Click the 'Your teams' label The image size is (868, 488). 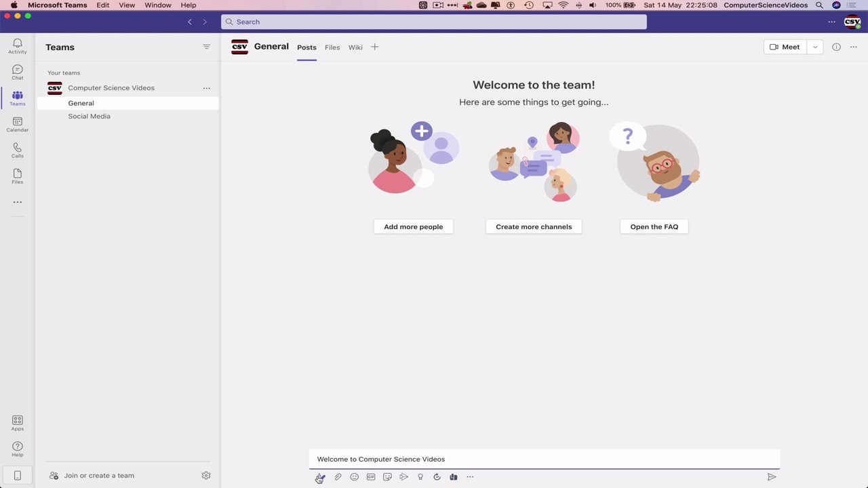64,73
